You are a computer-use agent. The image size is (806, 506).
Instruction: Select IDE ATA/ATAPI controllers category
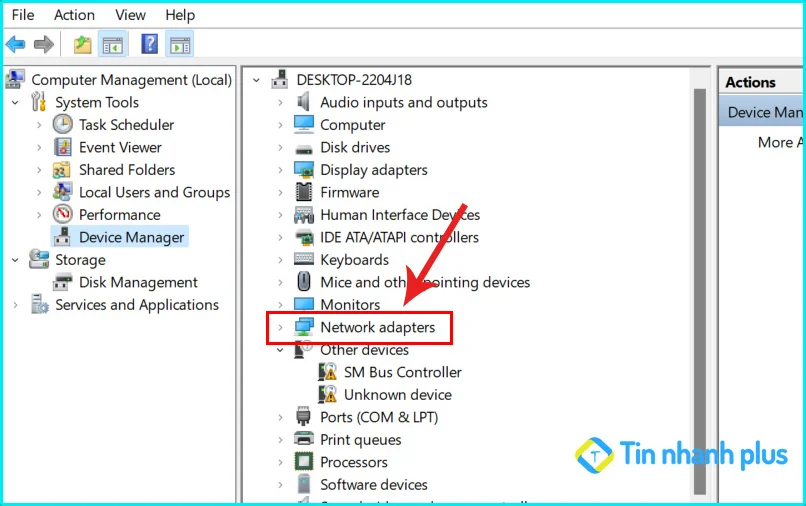tap(399, 237)
